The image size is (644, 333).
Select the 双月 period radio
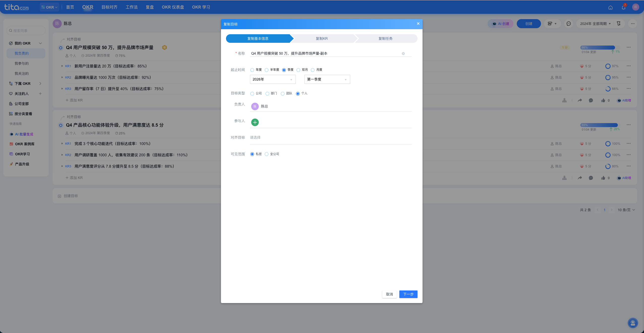tap(298, 70)
